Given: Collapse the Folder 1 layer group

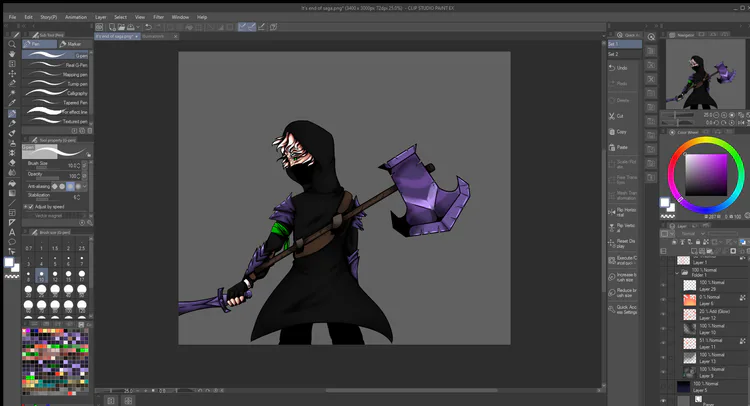Looking at the screenshot, I should (x=677, y=273).
